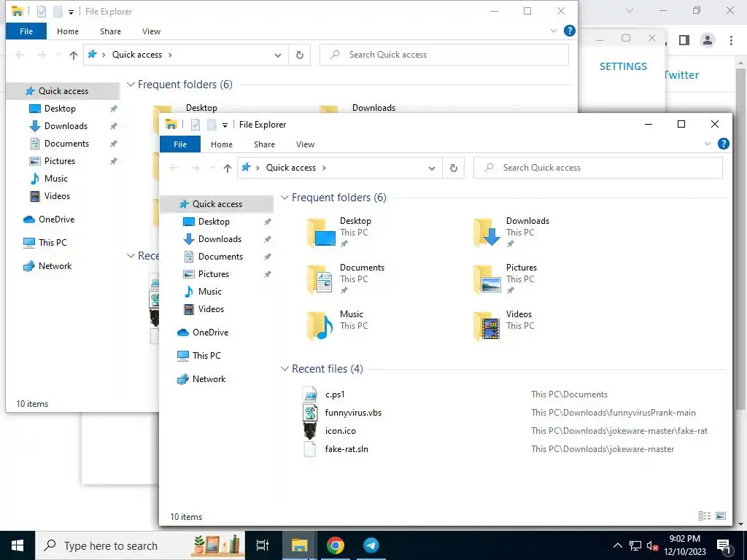This screenshot has width=747, height=560.
Task: Click New folder quick-access toolbar icon in front window
Action: pos(212,124)
